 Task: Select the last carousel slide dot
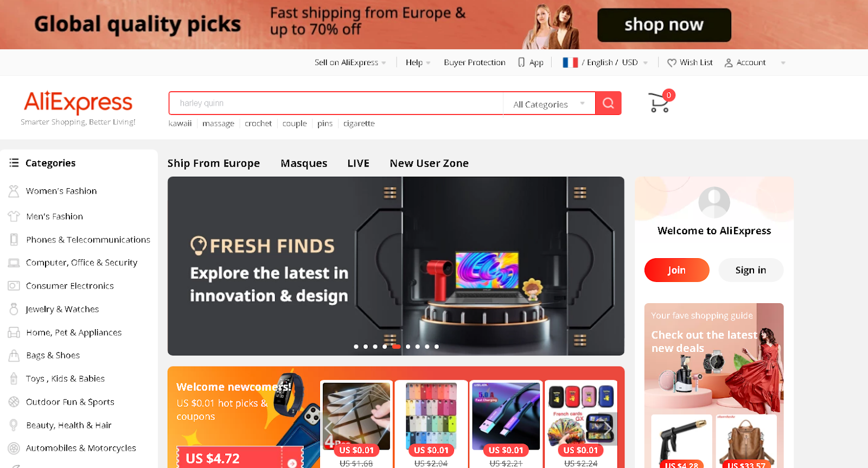(x=437, y=347)
